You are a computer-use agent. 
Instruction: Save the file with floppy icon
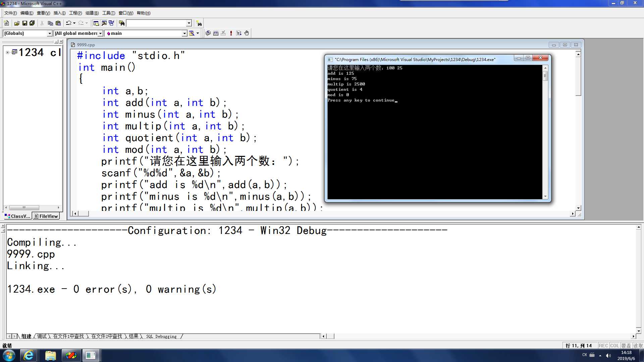[24, 23]
